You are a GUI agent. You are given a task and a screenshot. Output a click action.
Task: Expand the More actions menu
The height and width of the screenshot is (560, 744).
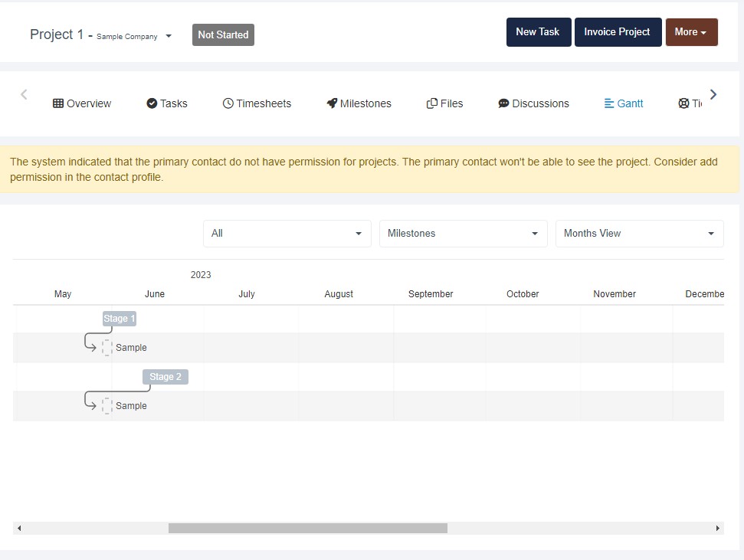click(691, 32)
